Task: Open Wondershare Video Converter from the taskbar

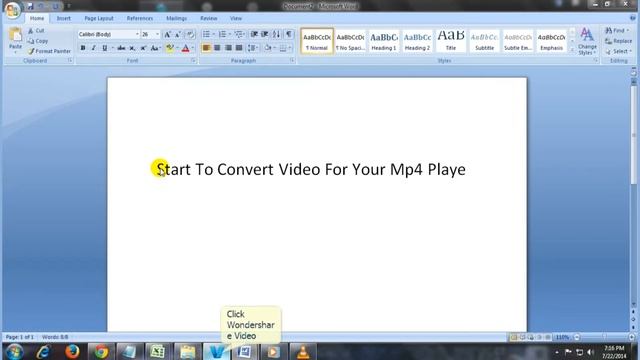Action: [x=217, y=351]
